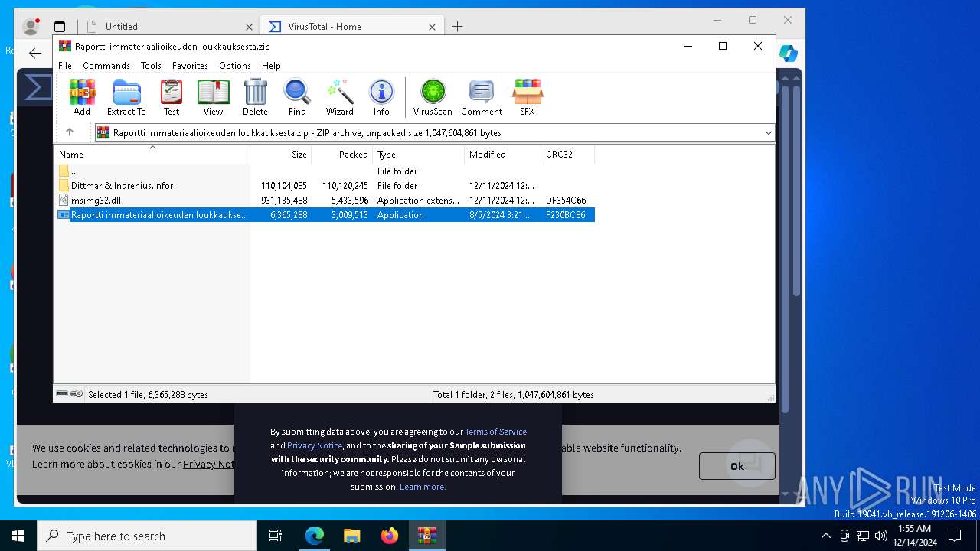
Task: Sort by the Name column header
Action: tap(152, 154)
